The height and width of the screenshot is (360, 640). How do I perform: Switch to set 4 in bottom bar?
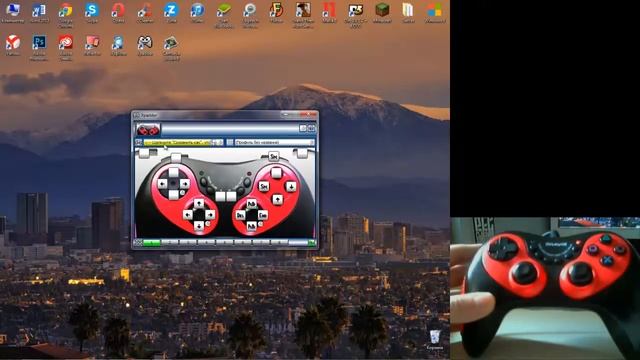click(206, 243)
